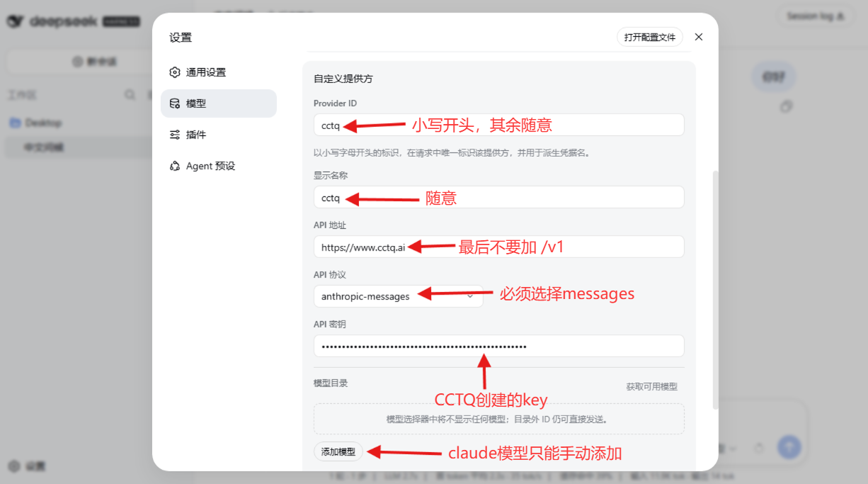
Task: Click the 工作区 label in sidebar
Action: (x=21, y=94)
